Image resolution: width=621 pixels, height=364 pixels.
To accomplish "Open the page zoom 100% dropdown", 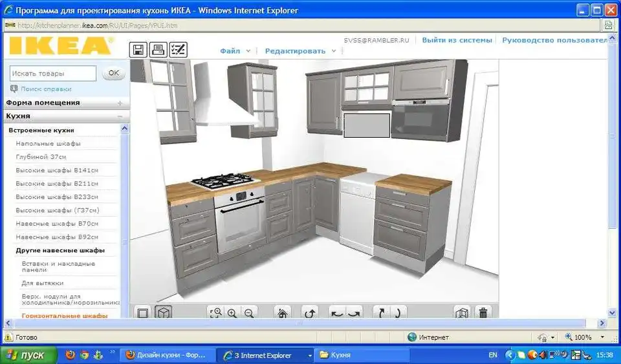I will tap(602, 337).
